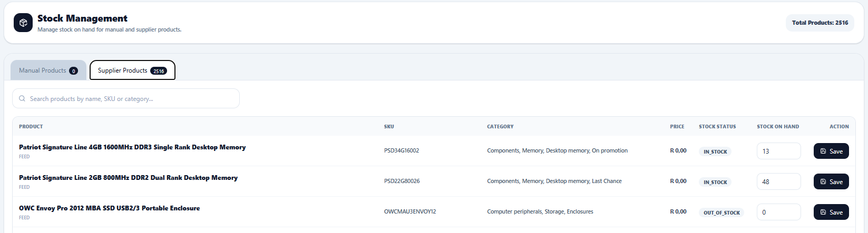Save stock for Patriot 2GB DDR2 memory
The image size is (868, 233).
pos(831,181)
